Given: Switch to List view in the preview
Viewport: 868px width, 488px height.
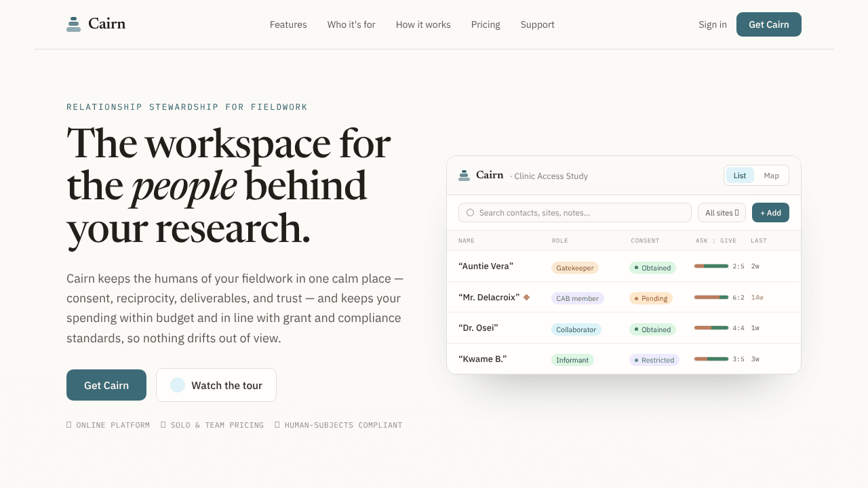Looking at the screenshot, I should pos(740,176).
